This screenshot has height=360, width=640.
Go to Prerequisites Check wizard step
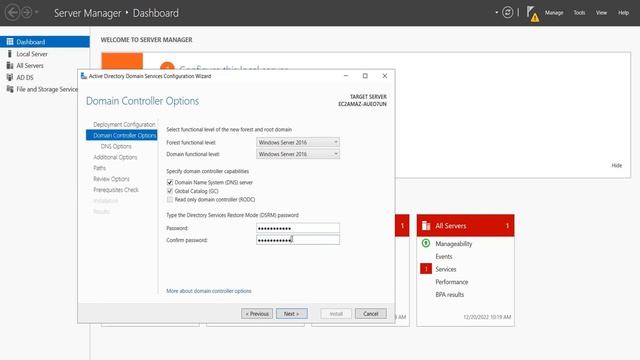click(116, 190)
